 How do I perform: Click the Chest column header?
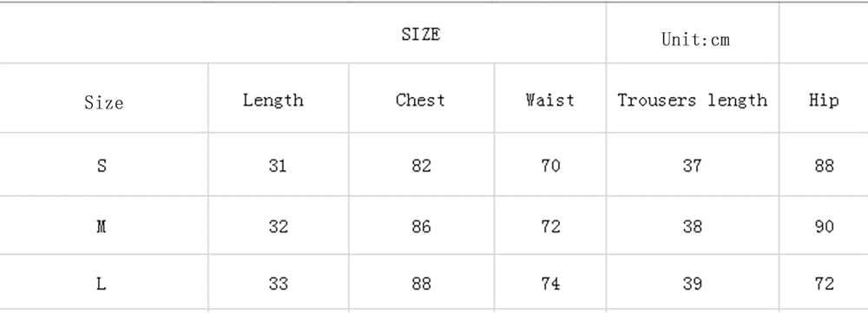tap(420, 100)
